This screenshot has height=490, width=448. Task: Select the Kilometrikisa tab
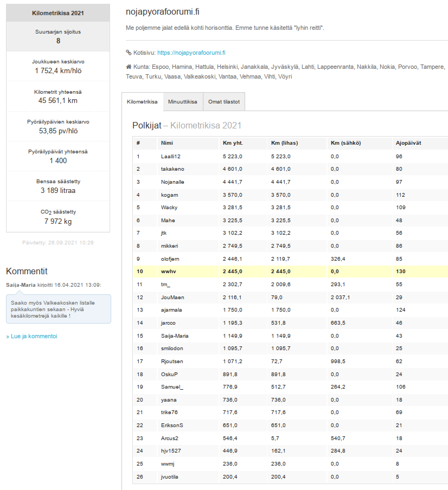(142, 102)
